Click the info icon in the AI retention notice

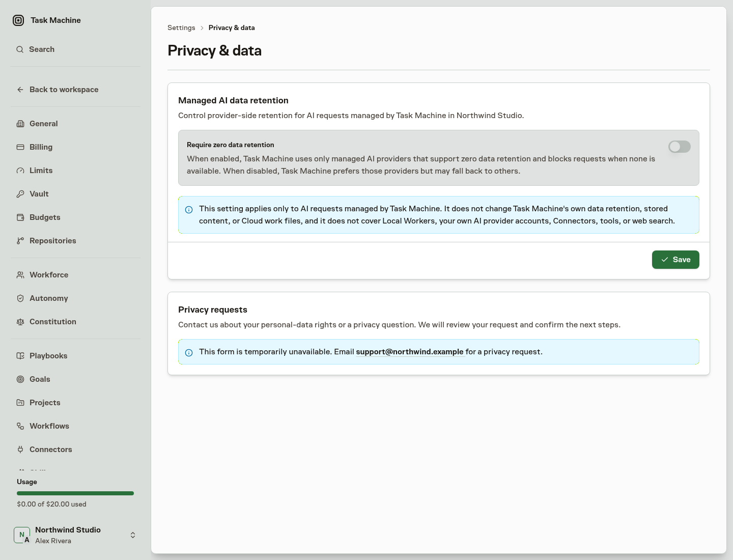tap(189, 210)
